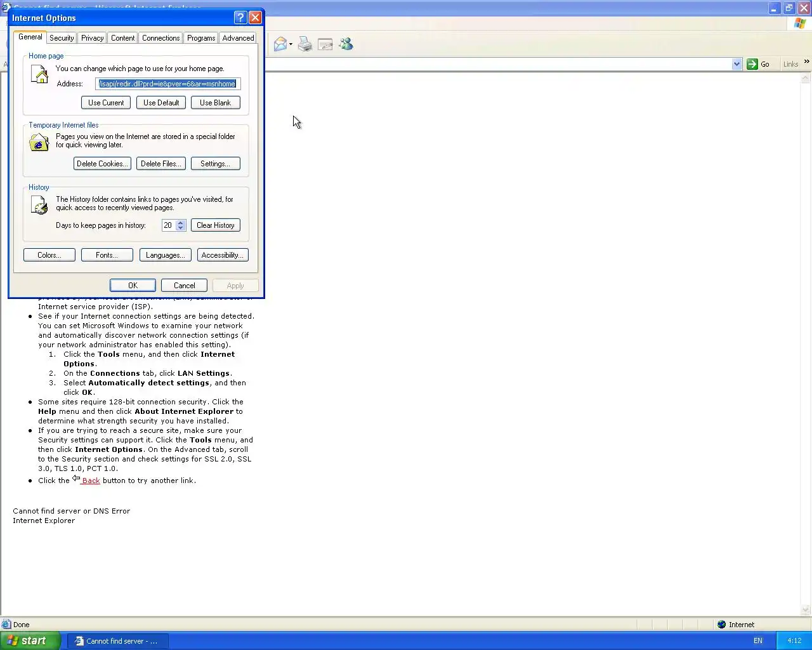Click the Temporary Internet files folder icon
Viewport: 812px width, 650px height.
pos(39,142)
